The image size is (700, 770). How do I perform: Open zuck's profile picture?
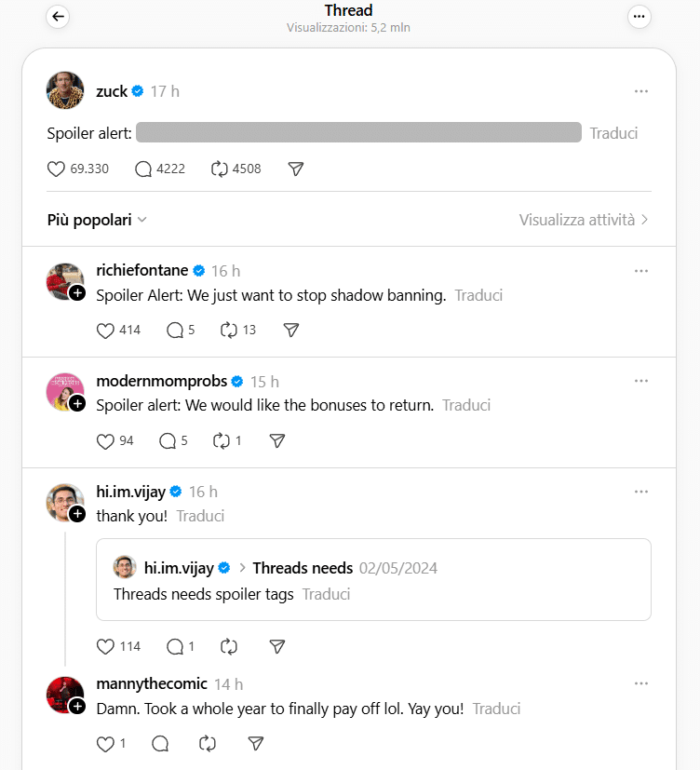tap(65, 91)
